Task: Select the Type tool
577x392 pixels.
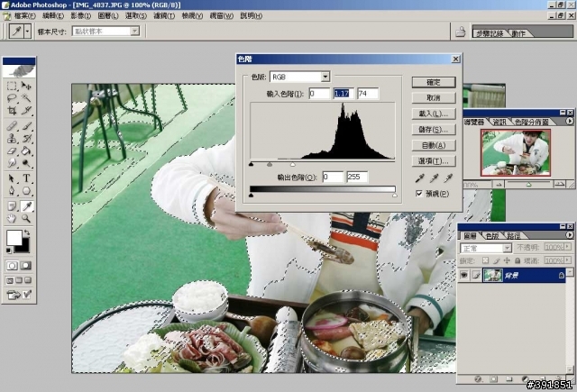Action: pos(26,178)
